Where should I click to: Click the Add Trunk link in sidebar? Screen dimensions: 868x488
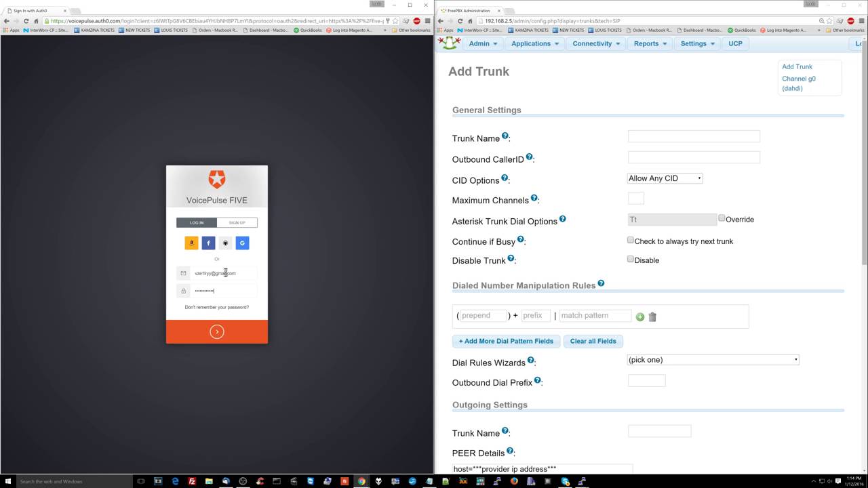[797, 66]
